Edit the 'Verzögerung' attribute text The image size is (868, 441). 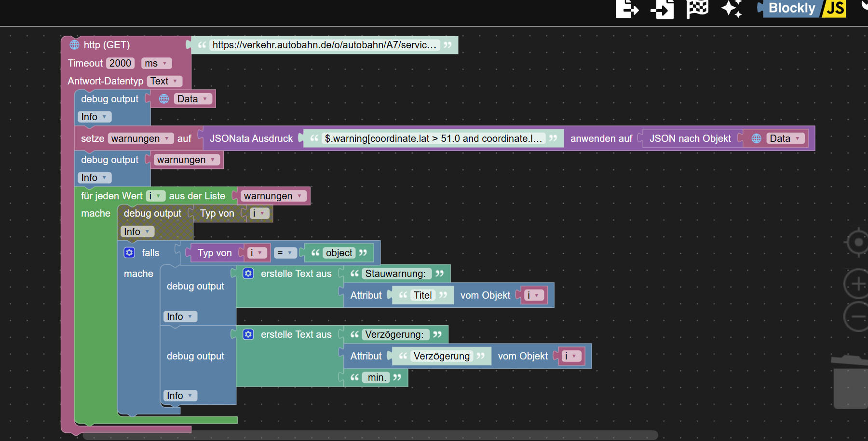point(442,356)
